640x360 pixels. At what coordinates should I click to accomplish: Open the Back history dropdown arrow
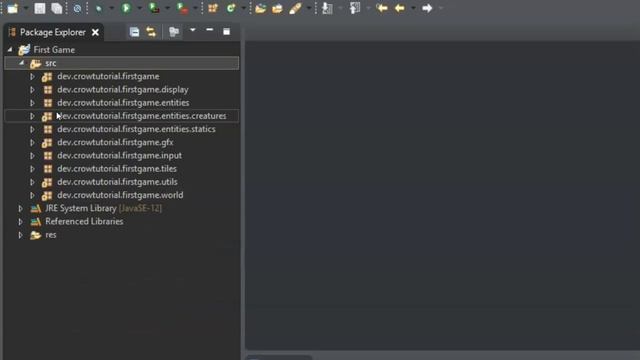pyautogui.click(x=413, y=8)
